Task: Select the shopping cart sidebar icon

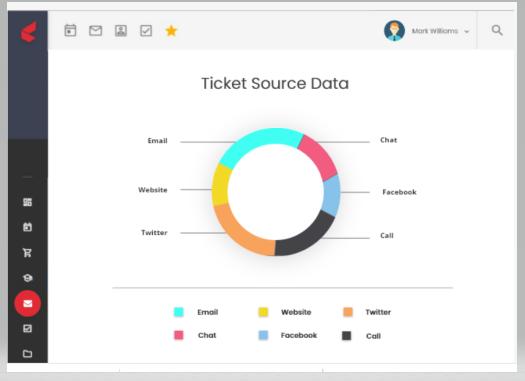Action: [x=27, y=252]
